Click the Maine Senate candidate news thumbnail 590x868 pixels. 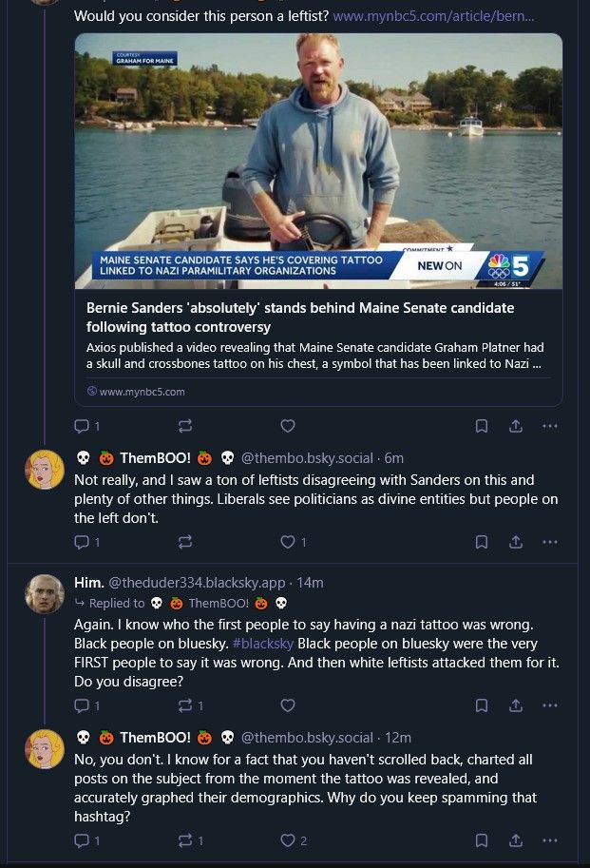pyautogui.click(x=318, y=161)
